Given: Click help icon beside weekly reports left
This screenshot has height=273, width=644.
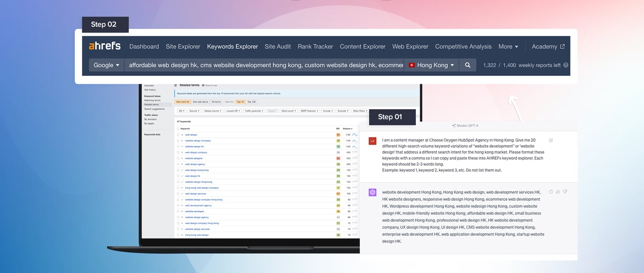Looking at the screenshot, I should pos(566,65).
